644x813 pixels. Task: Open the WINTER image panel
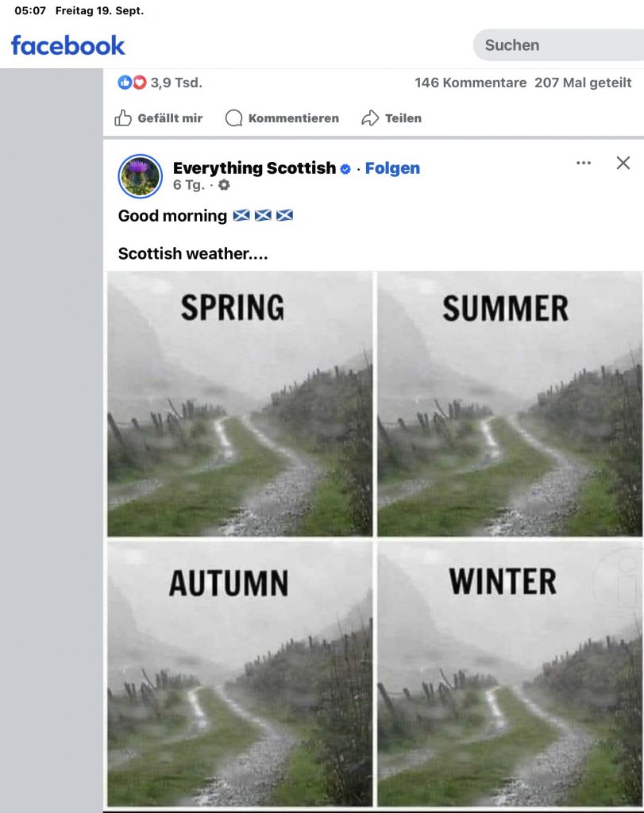[509, 673]
